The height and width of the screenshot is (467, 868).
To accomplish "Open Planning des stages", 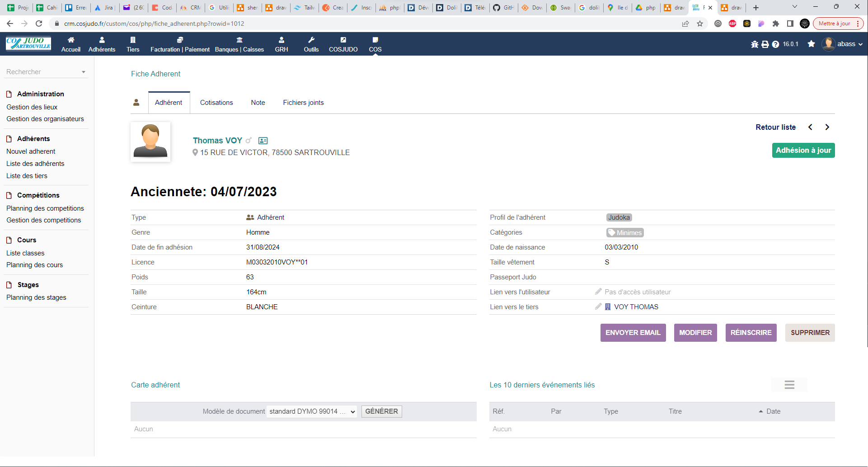I will click(x=36, y=297).
